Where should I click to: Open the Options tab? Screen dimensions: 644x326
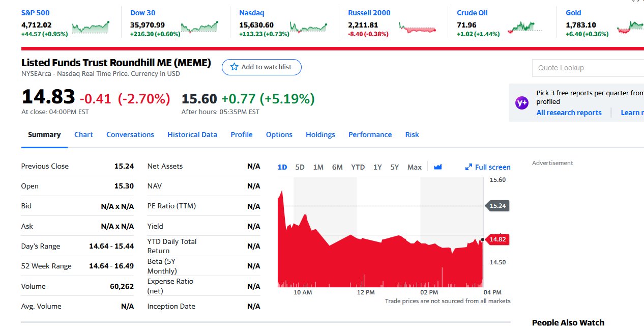pyautogui.click(x=279, y=134)
